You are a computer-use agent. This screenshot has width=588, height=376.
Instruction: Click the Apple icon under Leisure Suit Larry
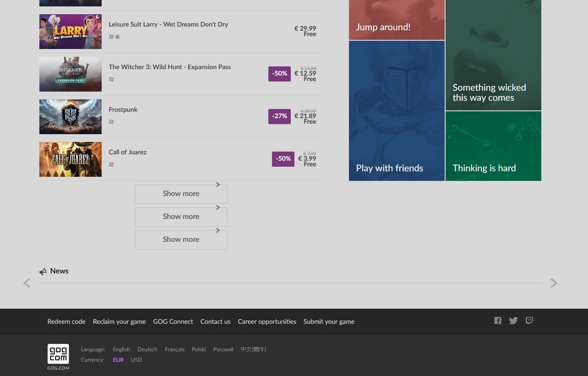pos(118,37)
